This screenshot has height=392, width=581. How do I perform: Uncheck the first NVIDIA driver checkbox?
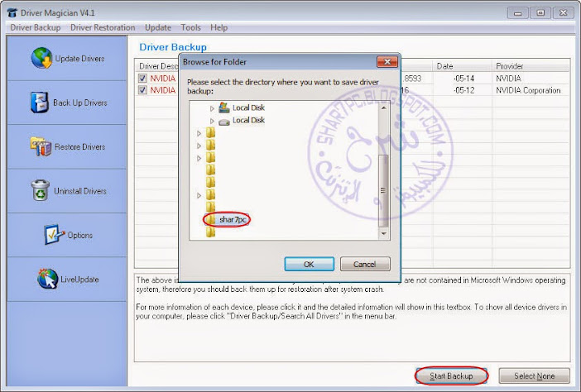point(142,78)
